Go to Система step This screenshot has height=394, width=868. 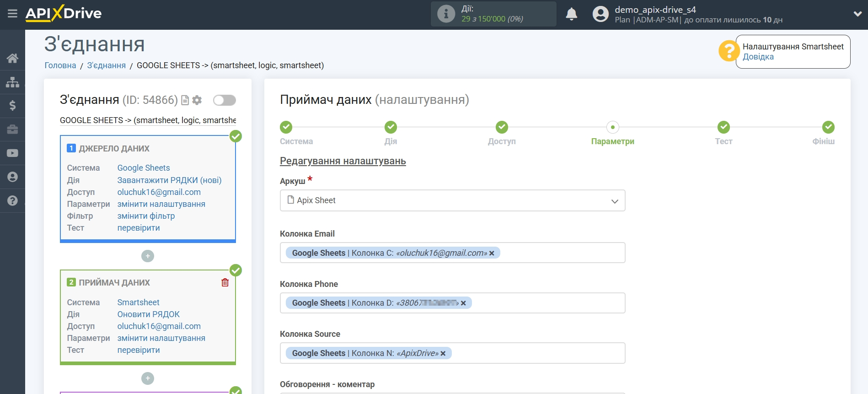point(286,127)
